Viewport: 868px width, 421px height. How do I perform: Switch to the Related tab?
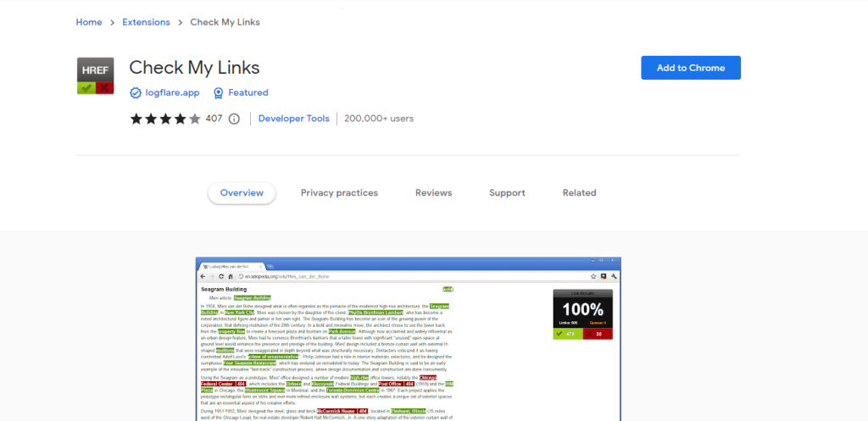click(x=579, y=193)
